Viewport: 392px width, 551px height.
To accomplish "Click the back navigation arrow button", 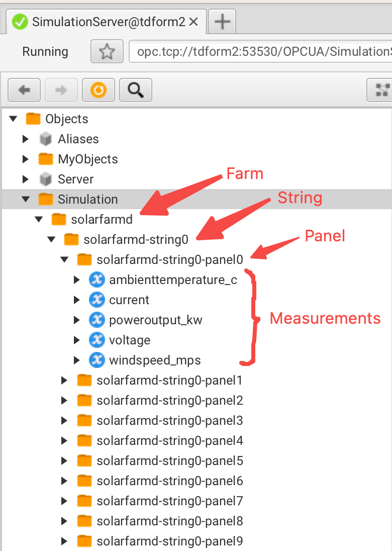I will pos(24,90).
